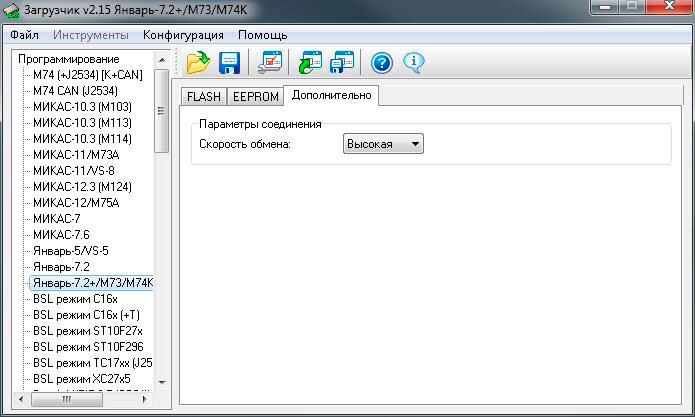The image size is (695, 417).
Task: Open help with the blue question mark icon
Action: (382, 63)
